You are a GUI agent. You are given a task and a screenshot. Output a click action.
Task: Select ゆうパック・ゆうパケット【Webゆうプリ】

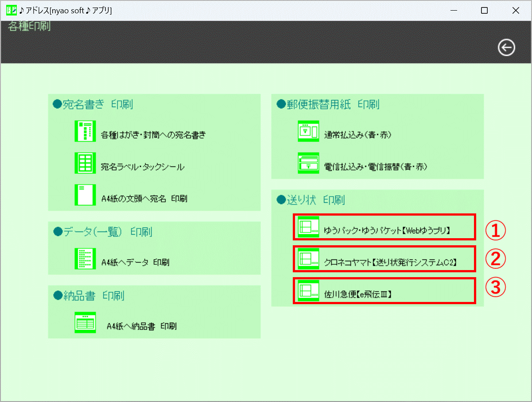pyautogui.click(x=388, y=231)
